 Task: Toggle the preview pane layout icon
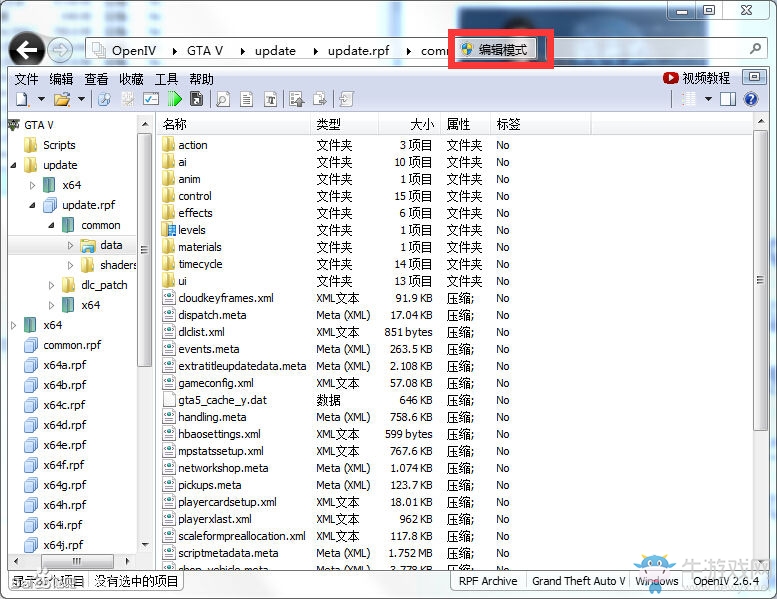(x=728, y=99)
